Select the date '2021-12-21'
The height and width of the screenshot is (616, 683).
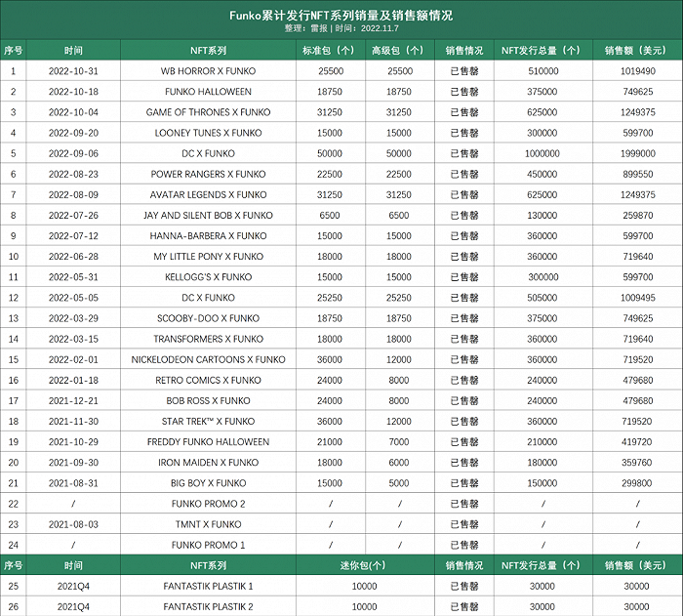(x=73, y=400)
